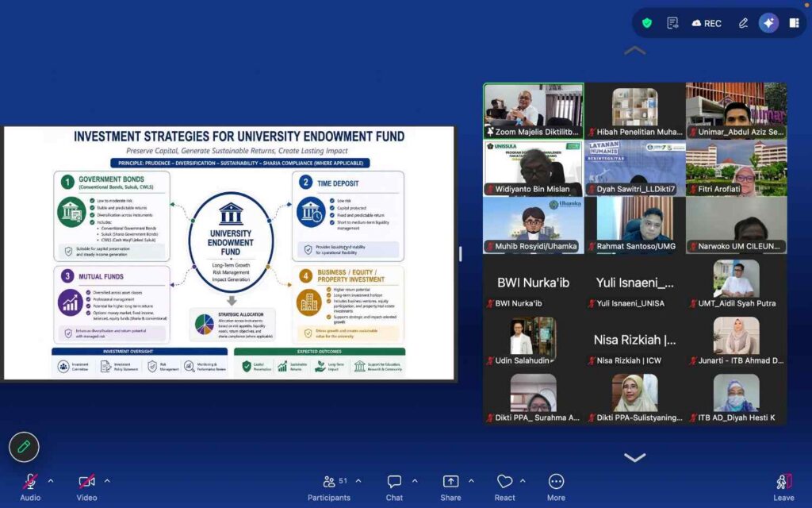
Task: Unmute the Audio microphone
Action: (30, 487)
